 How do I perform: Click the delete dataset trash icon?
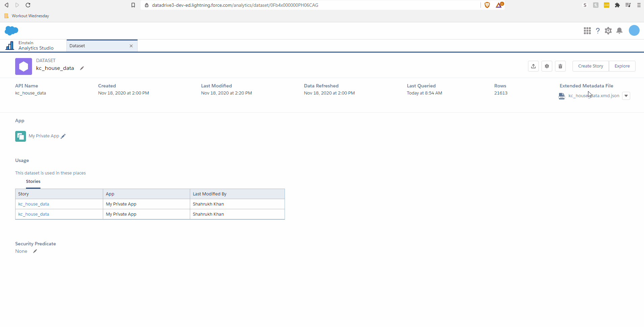[560, 66]
